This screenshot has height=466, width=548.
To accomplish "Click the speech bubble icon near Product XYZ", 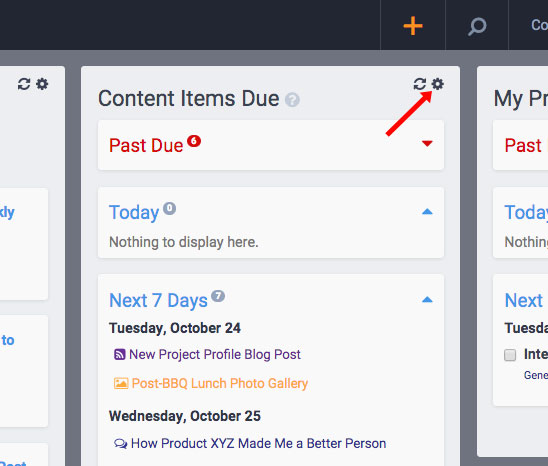I will click(121, 444).
